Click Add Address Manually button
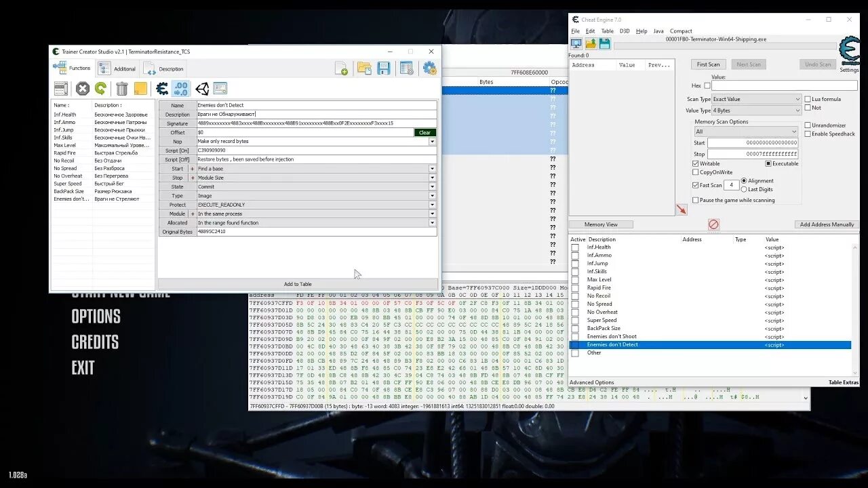The height and width of the screenshot is (488, 868). [827, 224]
